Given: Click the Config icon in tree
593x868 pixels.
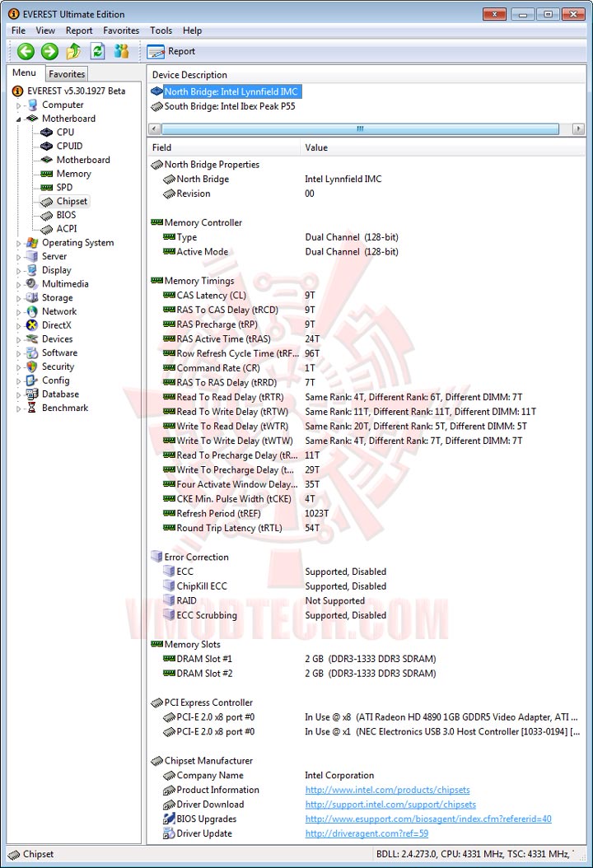Looking at the screenshot, I should 32,380.
